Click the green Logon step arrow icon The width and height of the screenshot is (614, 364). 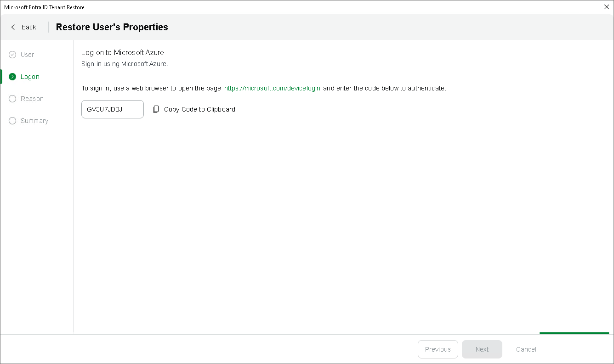[x=12, y=77]
